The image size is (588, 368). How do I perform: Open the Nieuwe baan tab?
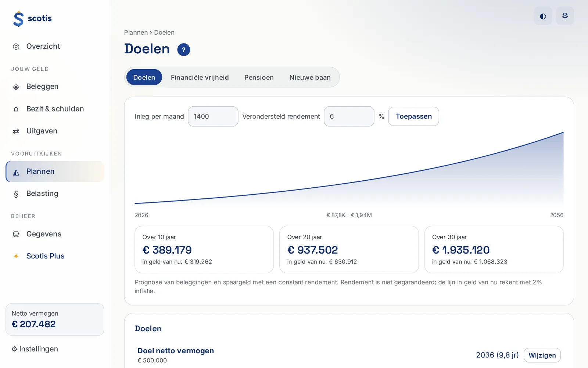point(310,77)
